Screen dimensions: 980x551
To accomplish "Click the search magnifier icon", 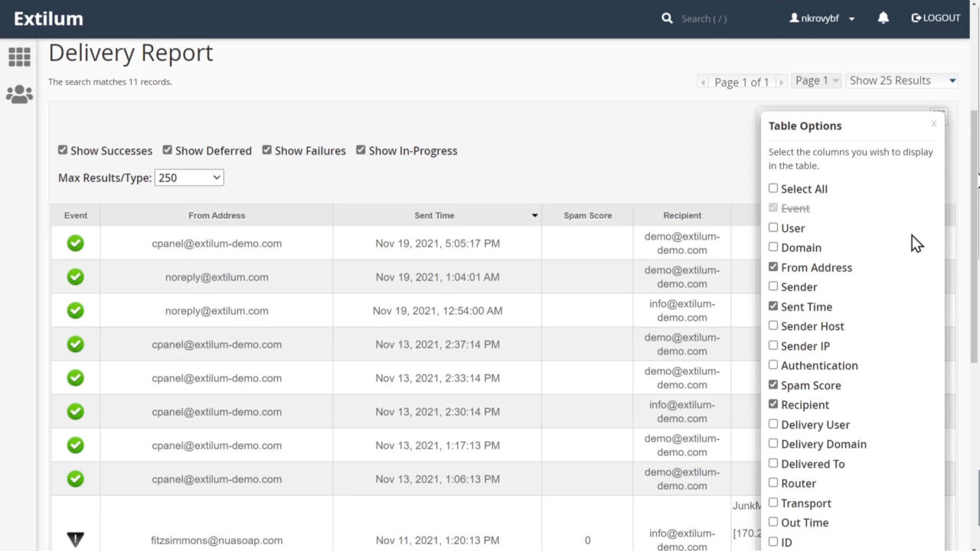I will point(666,18).
